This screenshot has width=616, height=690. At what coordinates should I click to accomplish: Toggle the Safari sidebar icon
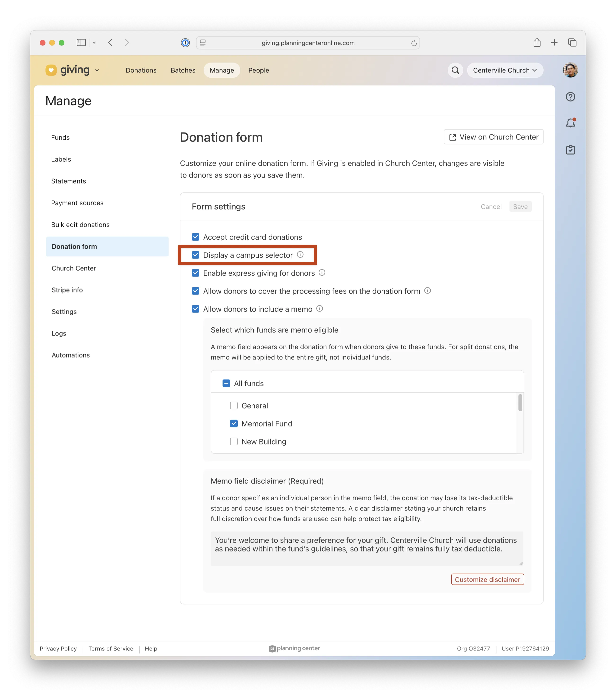(x=81, y=42)
